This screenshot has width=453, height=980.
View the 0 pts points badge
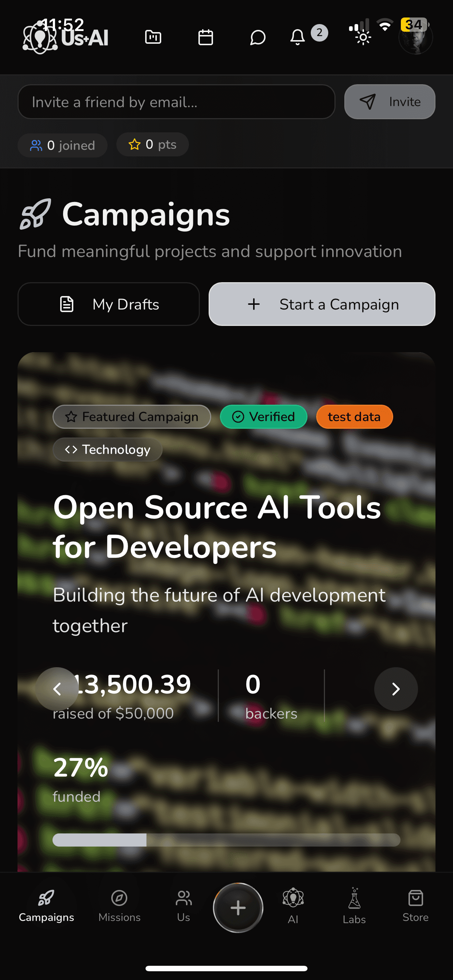click(152, 145)
